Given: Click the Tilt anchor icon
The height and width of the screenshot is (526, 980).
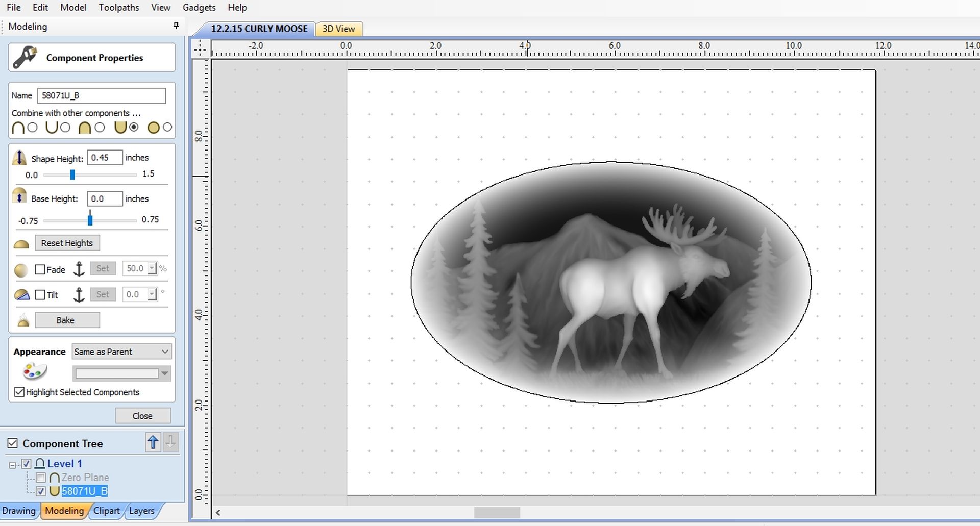Looking at the screenshot, I should click(x=79, y=295).
